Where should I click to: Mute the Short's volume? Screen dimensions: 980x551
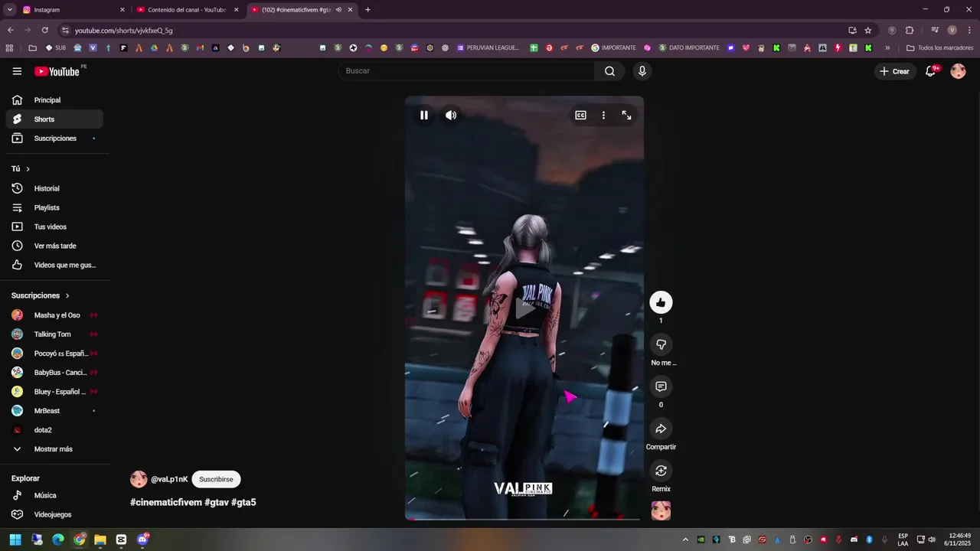[451, 116]
